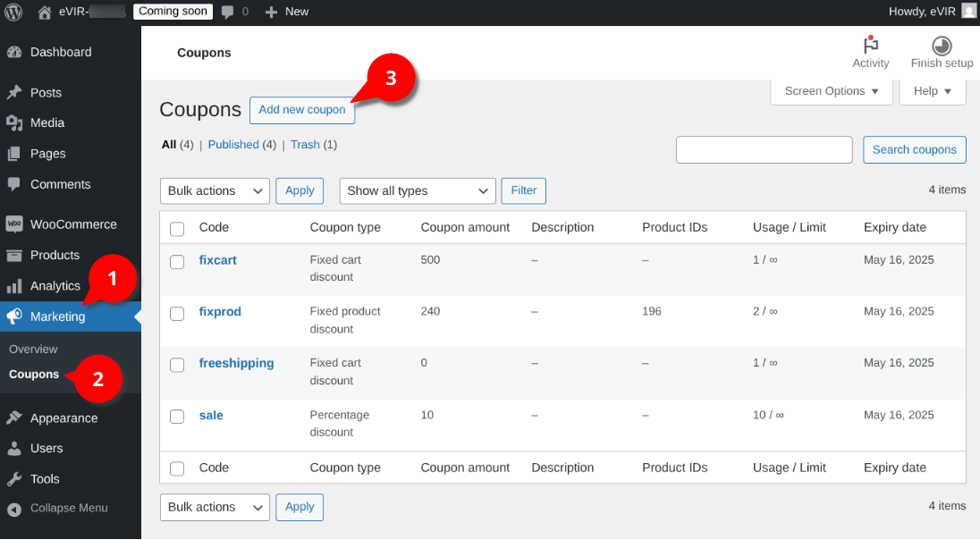This screenshot has width=980, height=540.
Task: Open Dashboard from the sidebar icon
Action: (x=14, y=53)
